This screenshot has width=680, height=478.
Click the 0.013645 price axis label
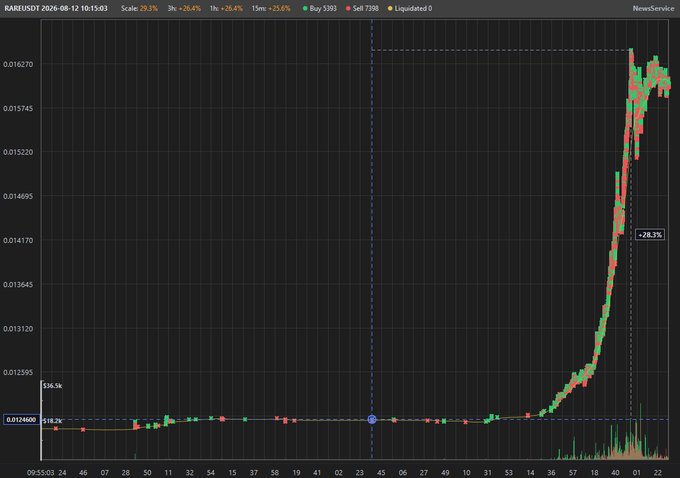[18, 285]
